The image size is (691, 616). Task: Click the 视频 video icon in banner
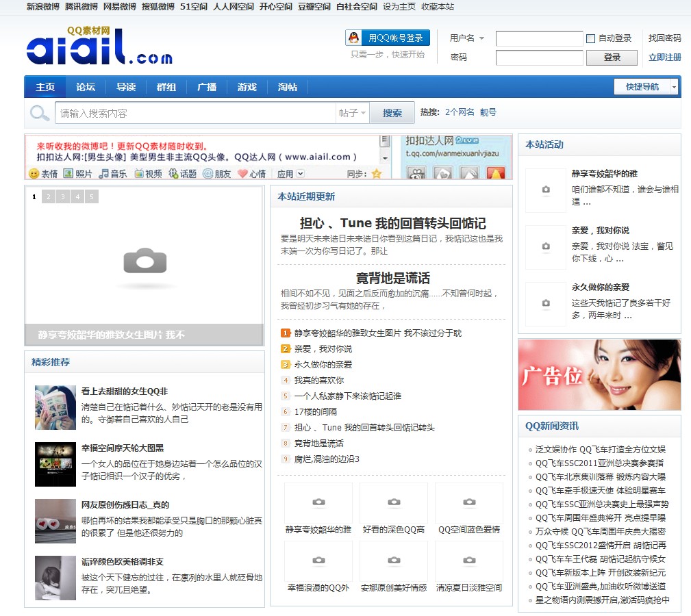(139, 173)
